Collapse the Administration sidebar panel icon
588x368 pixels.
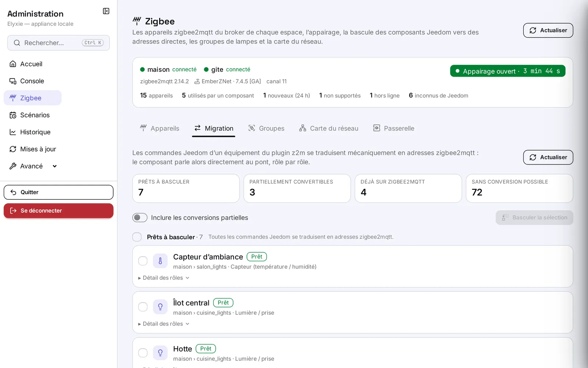106,11
